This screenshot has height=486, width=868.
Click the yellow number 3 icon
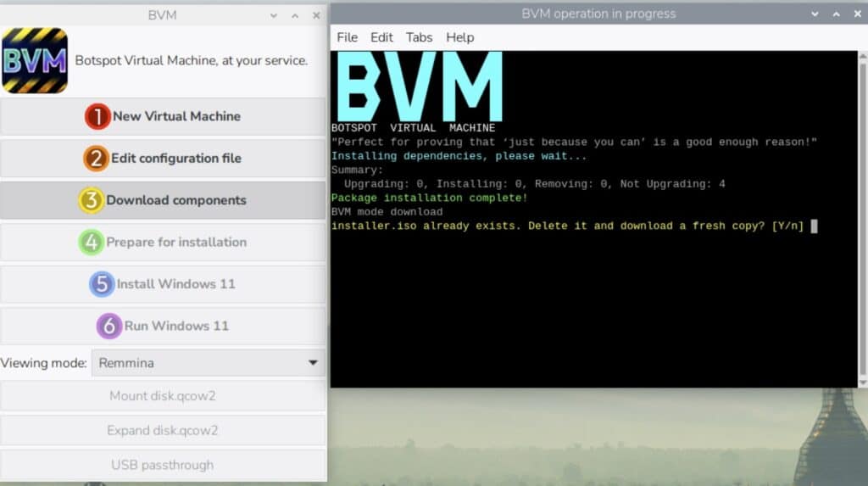91,200
